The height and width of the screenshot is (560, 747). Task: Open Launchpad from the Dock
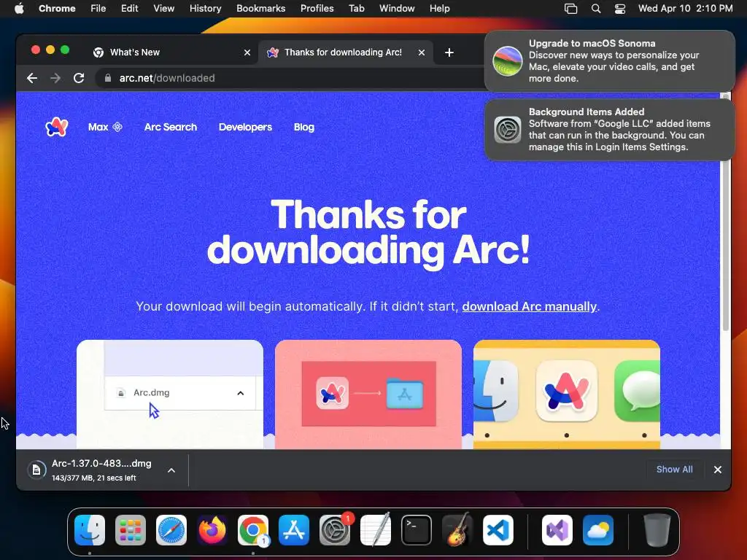[x=131, y=530]
